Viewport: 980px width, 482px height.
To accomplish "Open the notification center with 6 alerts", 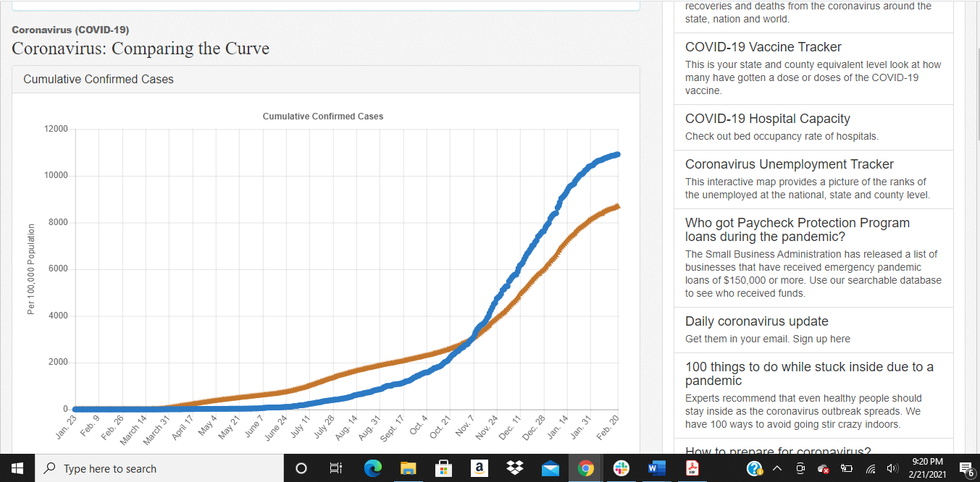I will (966, 469).
